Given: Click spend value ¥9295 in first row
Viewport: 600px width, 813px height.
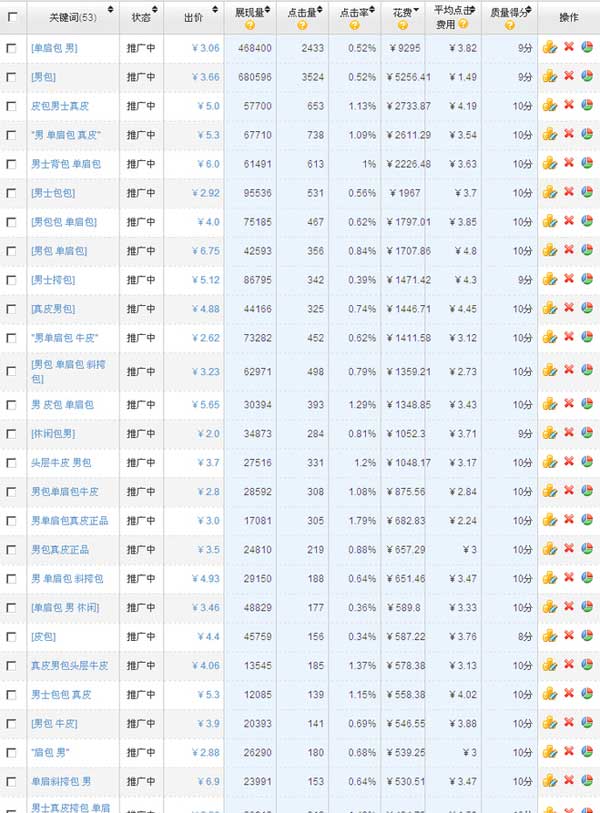Looking at the screenshot, I should [x=405, y=48].
